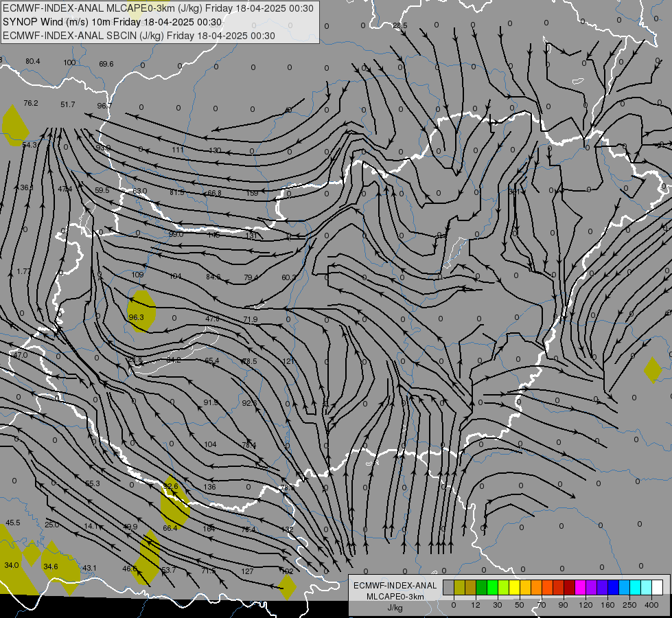Click the map value 111
672x618 pixels.
tap(177, 150)
